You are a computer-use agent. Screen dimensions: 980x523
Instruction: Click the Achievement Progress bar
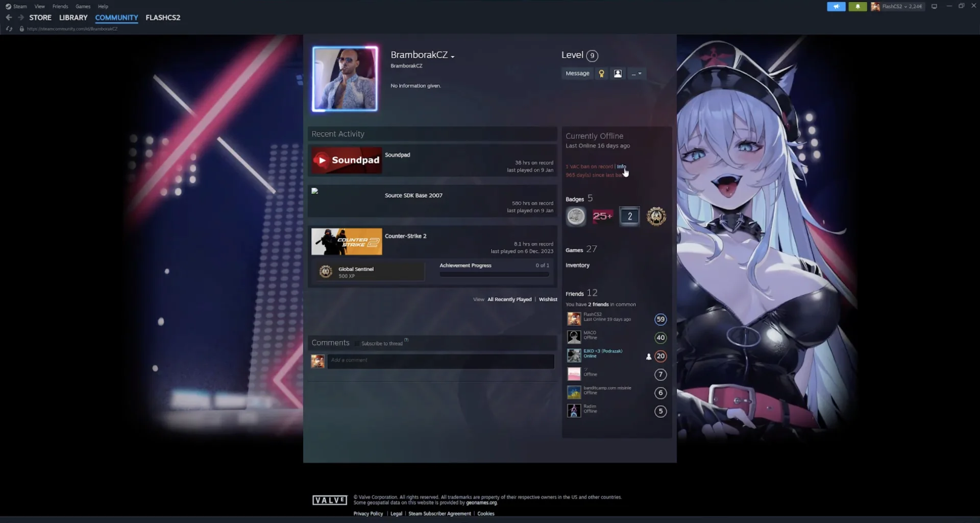[x=494, y=275]
